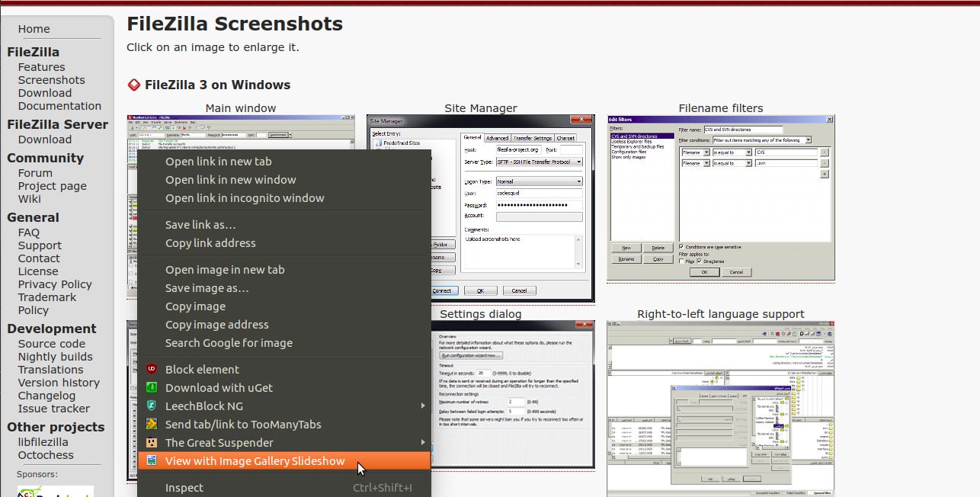
Task: Open the Project page link
Action: point(53,186)
